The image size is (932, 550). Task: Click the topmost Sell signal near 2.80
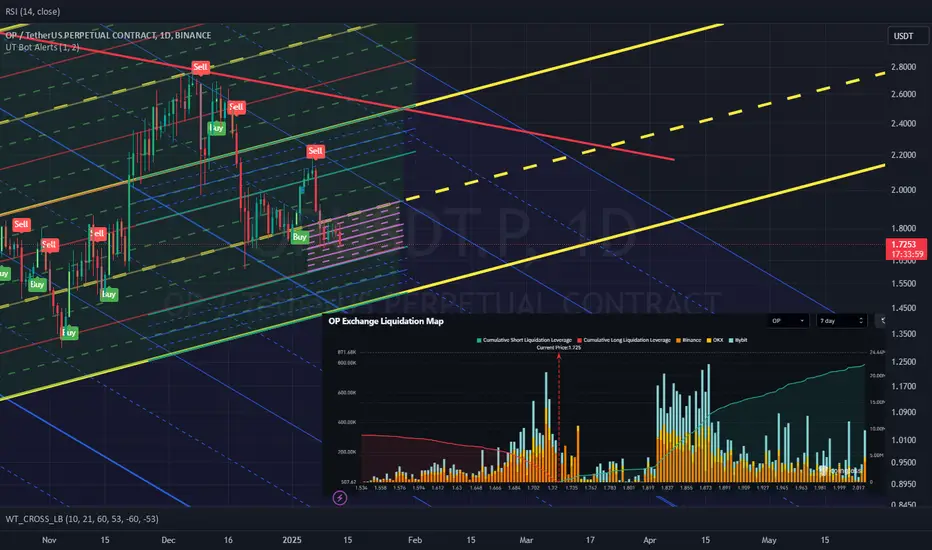(x=200, y=67)
